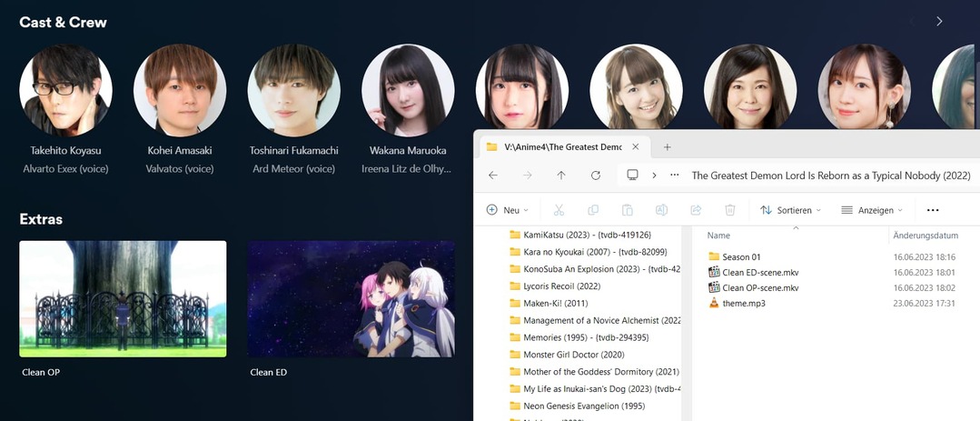Select Lycoris Recoil (2022) folder

point(554,286)
